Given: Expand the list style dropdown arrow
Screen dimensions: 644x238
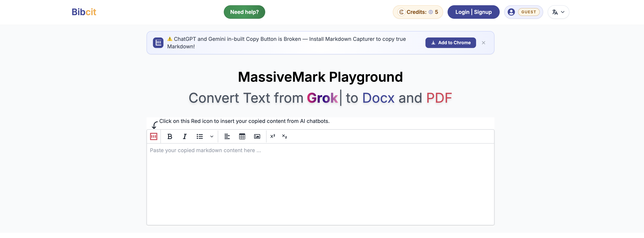Looking at the screenshot, I should [x=212, y=136].
